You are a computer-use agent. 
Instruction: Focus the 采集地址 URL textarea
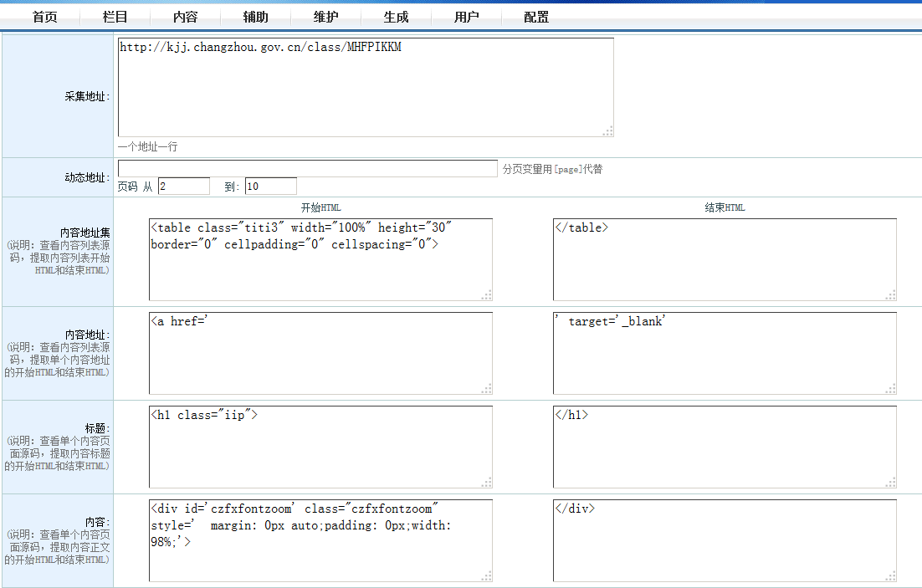tap(366, 87)
